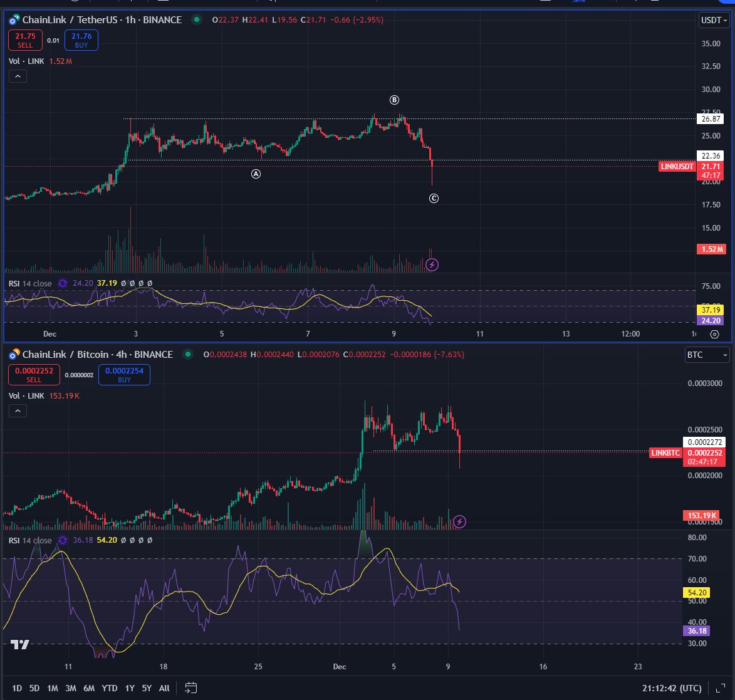Click the lightning bolt trading icon on LINKUSDT chart

click(433, 264)
